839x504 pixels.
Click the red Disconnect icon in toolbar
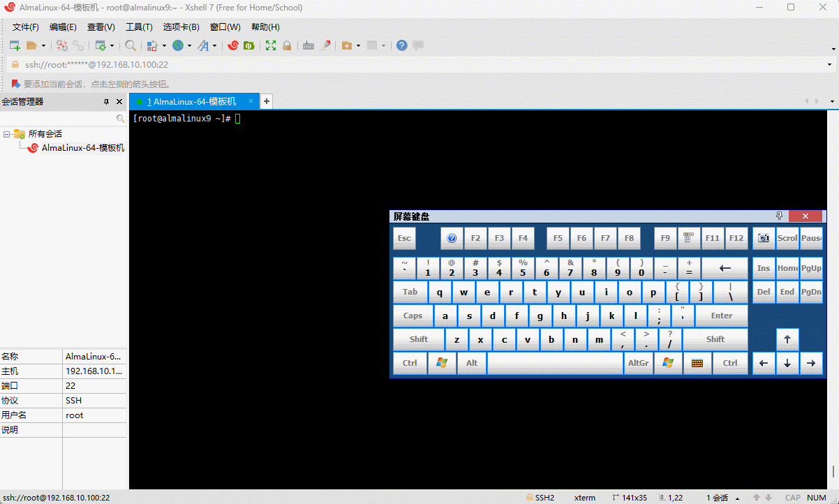click(62, 45)
